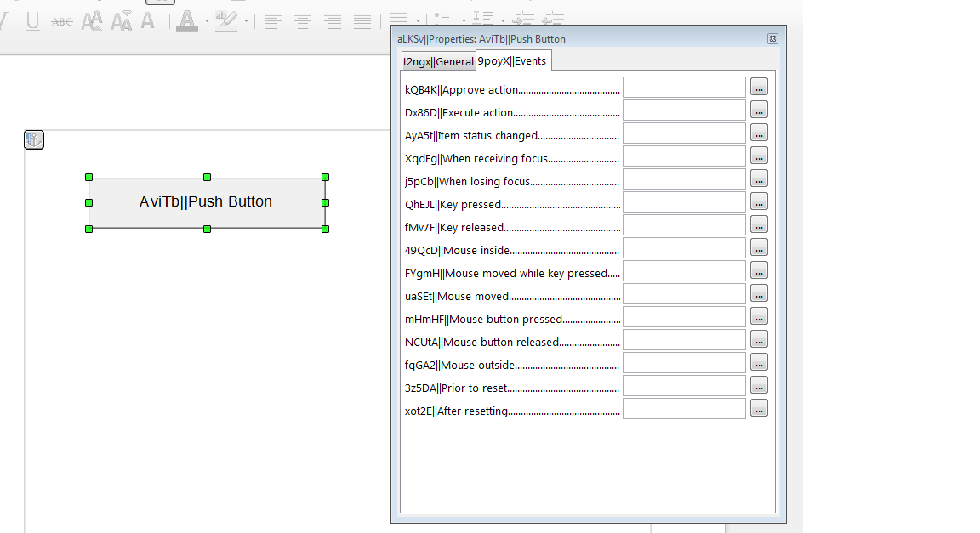Apply the font color swatch

point(187,21)
